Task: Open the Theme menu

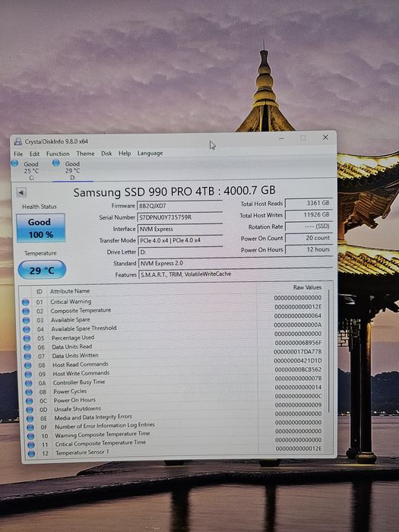Action: (x=85, y=154)
